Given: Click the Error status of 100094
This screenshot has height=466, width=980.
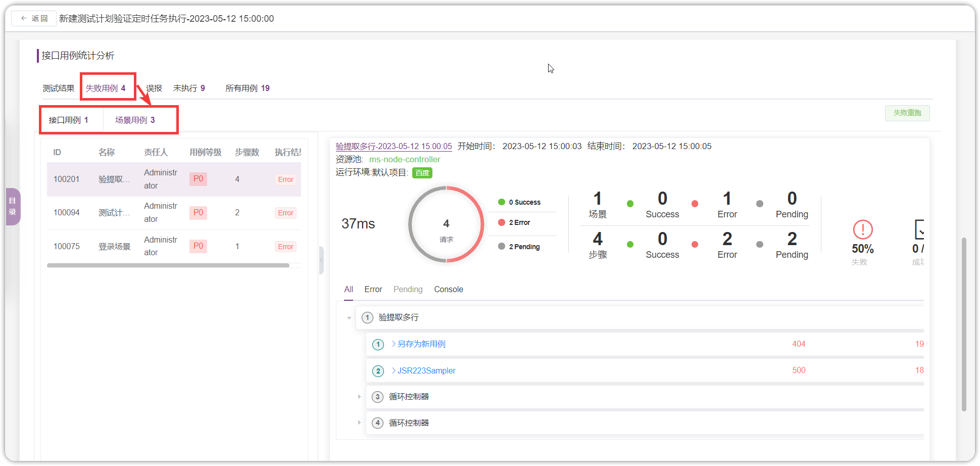Looking at the screenshot, I should pos(285,213).
